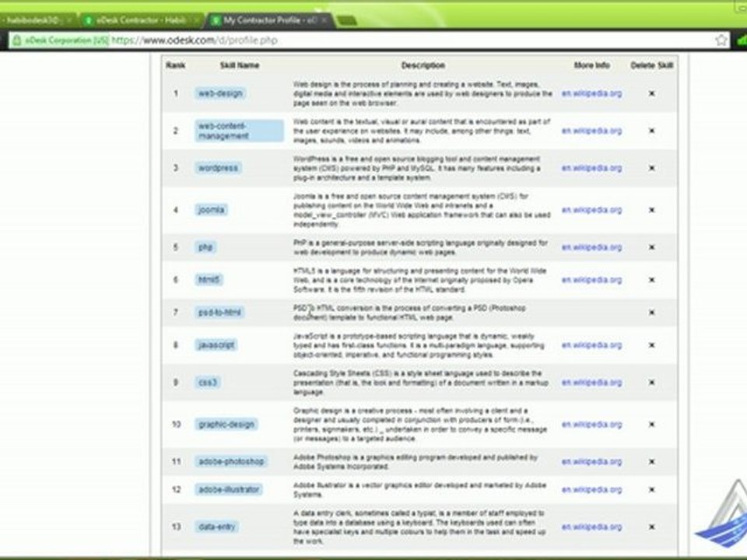Open Wikipedia link for web-design
Image resolution: width=747 pixels, height=560 pixels.
click(x=591, y=93)
